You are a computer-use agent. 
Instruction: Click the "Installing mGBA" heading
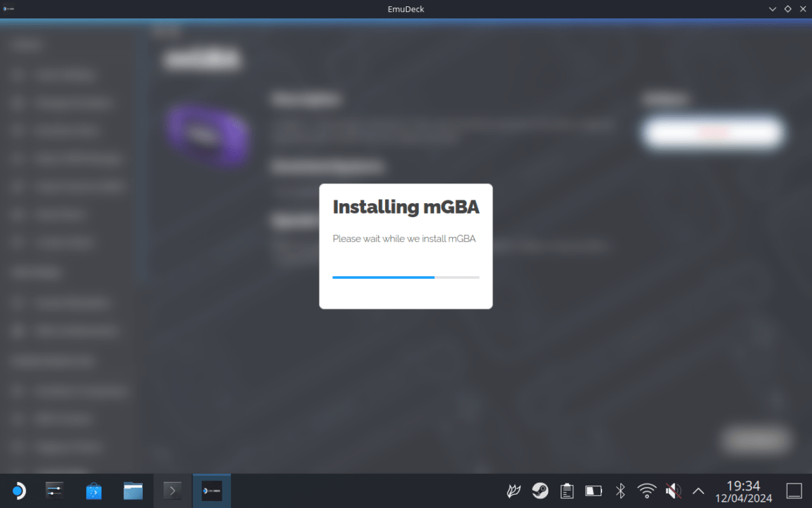pyautogui.click(x=406, y=207)
